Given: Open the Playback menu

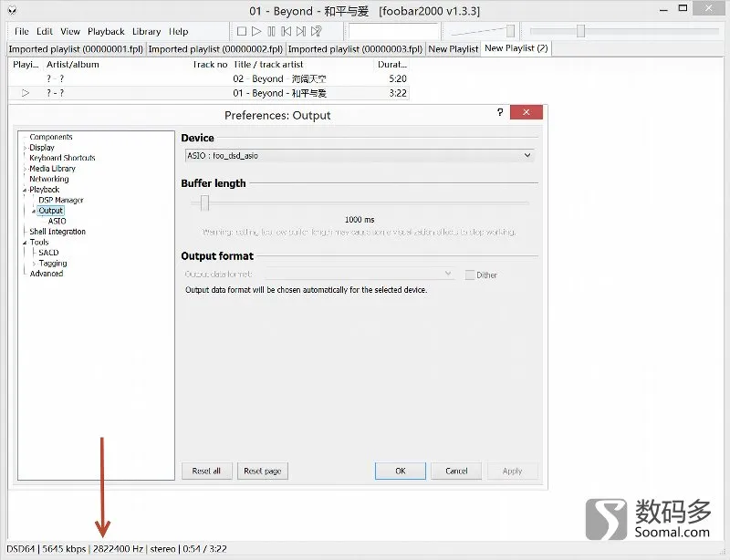Looking at the screenshot, I should 106,31.
